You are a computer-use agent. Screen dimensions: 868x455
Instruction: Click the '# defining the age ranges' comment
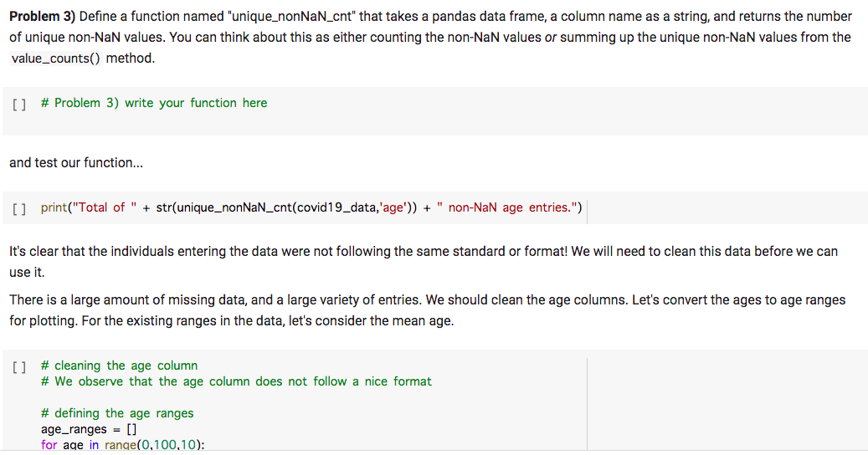tap(117, 413)
